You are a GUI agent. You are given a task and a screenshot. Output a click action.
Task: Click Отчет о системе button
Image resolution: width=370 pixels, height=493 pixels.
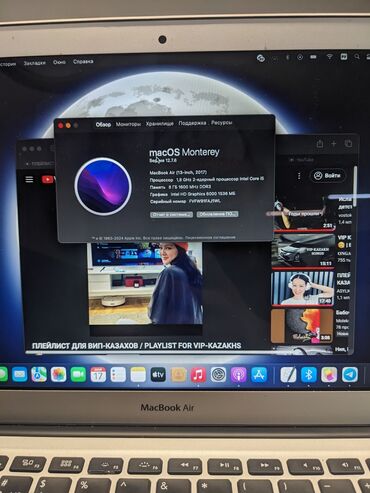(x=171, y=214)
